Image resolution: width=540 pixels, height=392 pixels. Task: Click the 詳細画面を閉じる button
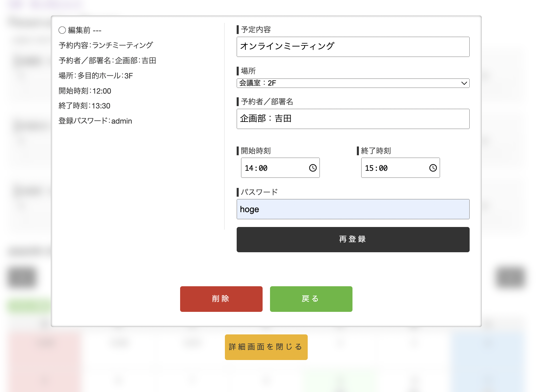[266, 347]
